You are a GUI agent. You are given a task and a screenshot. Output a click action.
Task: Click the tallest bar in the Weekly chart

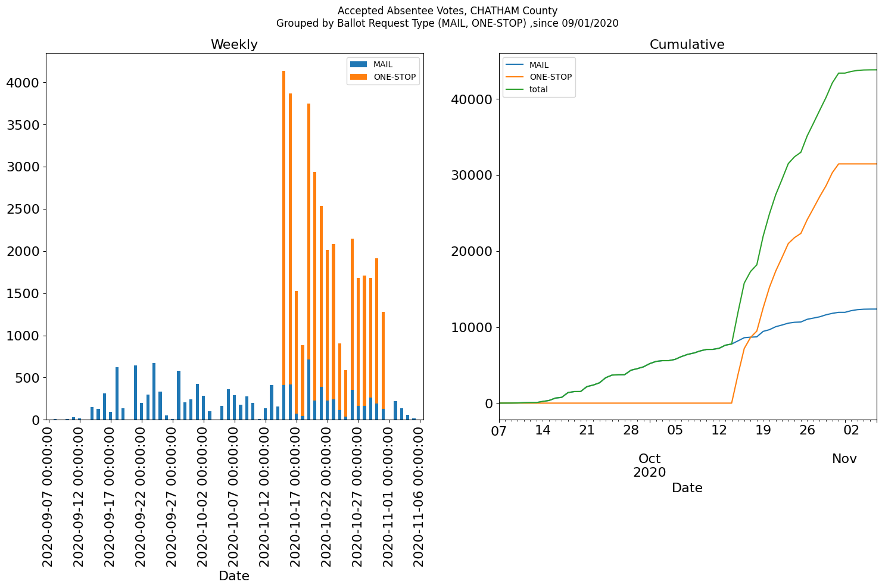[283, 245]
